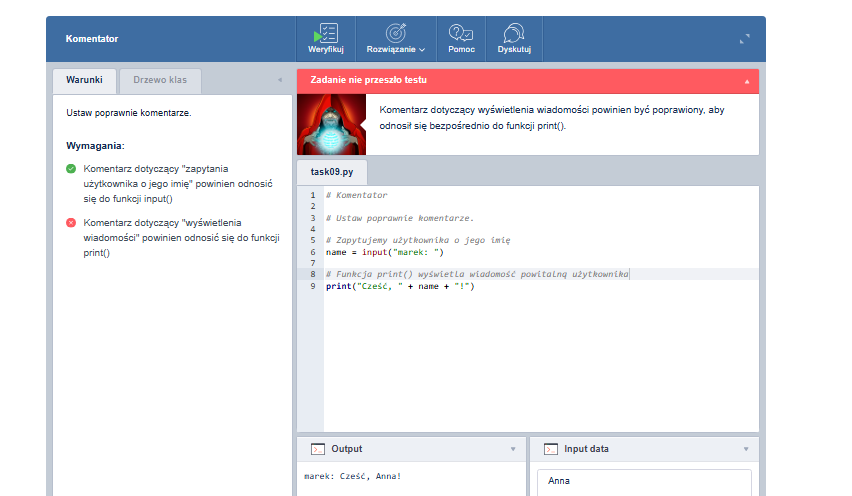The width and height of the screenshot is (852, 496).
Task: Switch to the Drzewo klas tab
Action: point(160,80)
